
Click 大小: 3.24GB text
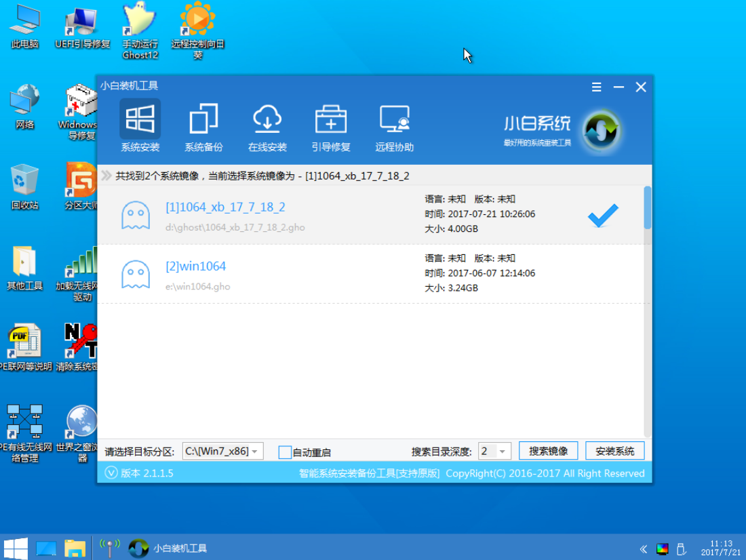pos(451,288)
